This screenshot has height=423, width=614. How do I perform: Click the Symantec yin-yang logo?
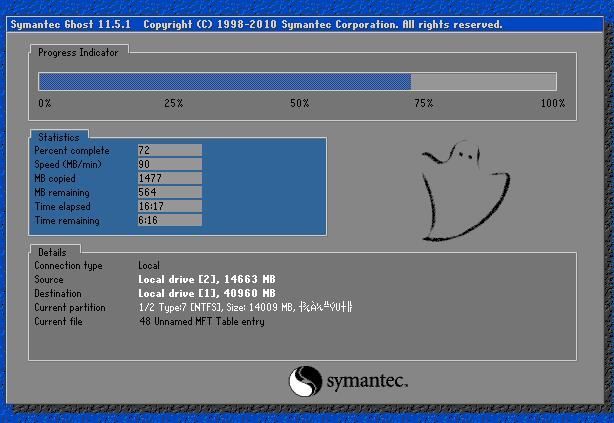click(x=306, y=381)
